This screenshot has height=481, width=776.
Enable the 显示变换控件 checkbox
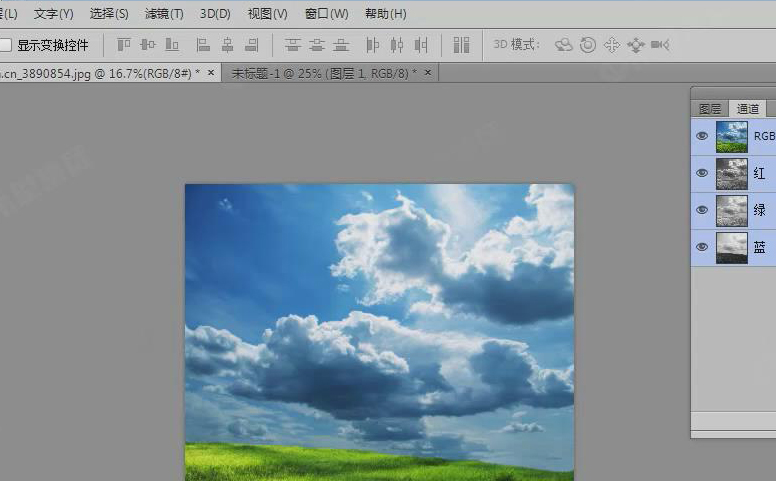pyautogui.click(x=6, y=45)
